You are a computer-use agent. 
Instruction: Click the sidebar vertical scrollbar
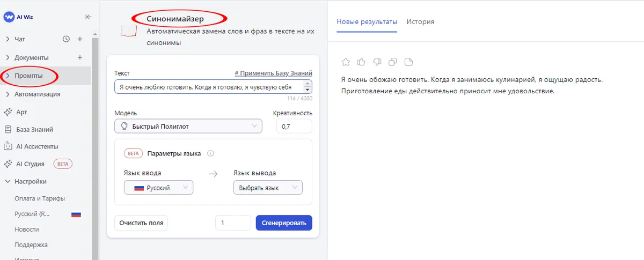point(95,145)
